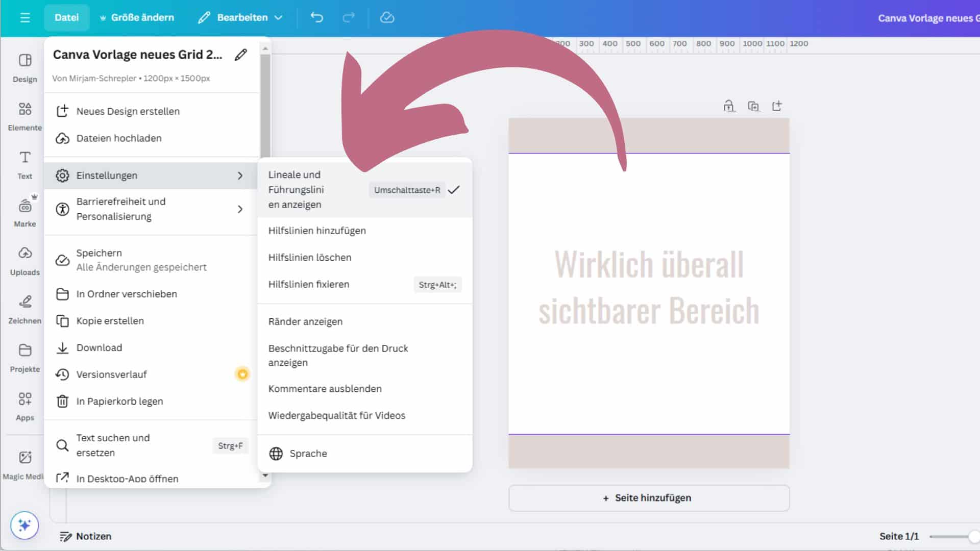Toggle Beschnittzugabe für den Druck anzeigen
The height and width of the screenshot is (551, 980).
pos(338,355)
